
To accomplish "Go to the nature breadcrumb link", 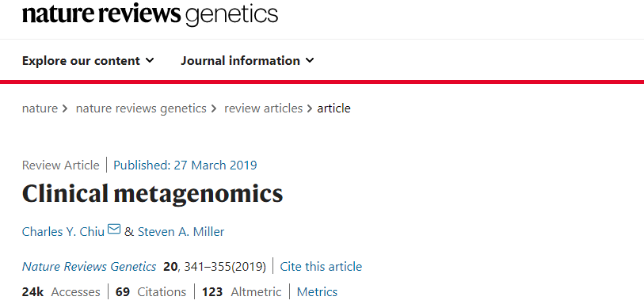I will point(40,108).
